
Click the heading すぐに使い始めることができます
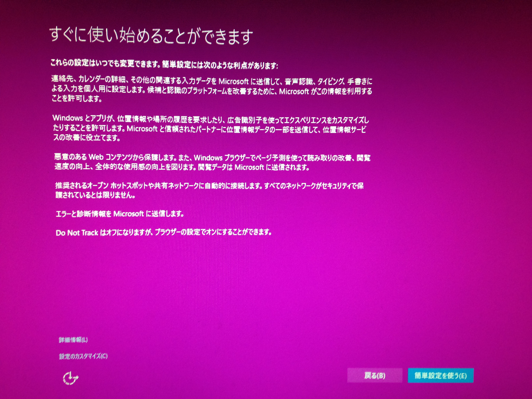tap(151, 36)
